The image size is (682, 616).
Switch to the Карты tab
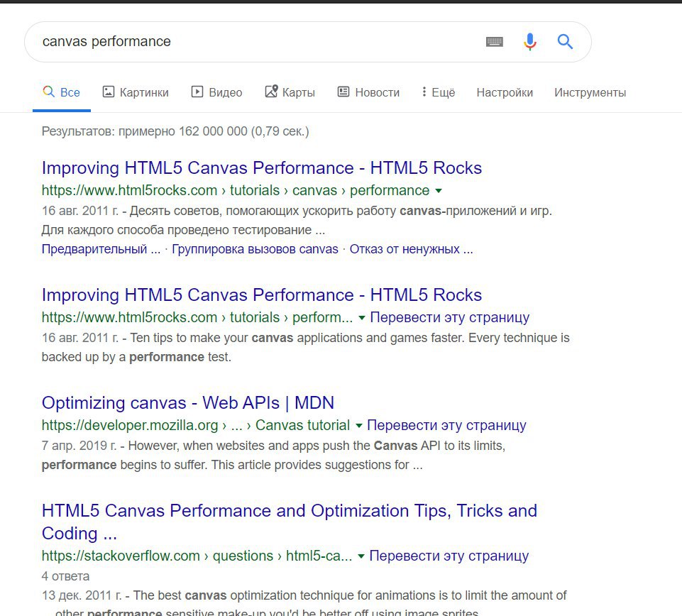(290, 92)
